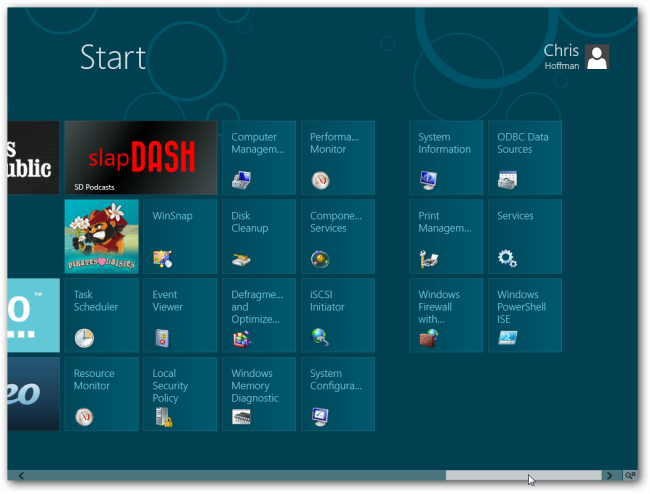Image resolution: width=650 pixels, height=494 pixels.
Task: Open the Disk Cleanup icon
Action: pos(241,260)
